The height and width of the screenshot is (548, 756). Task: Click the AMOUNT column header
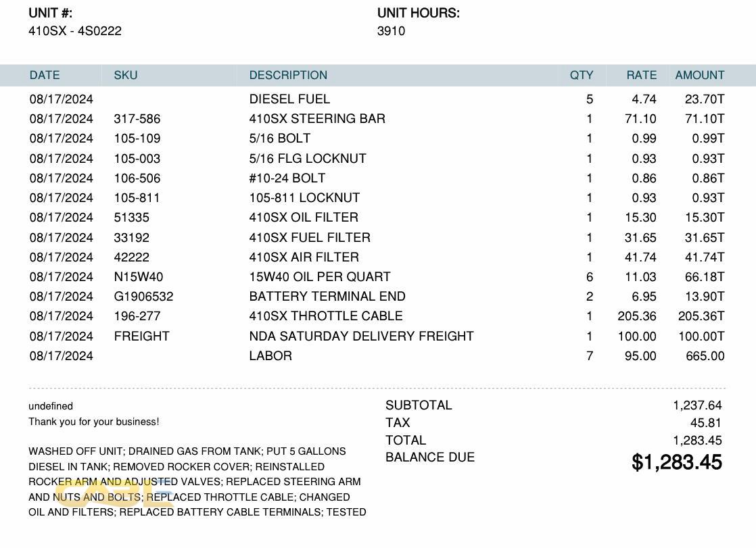coord(699,75)
